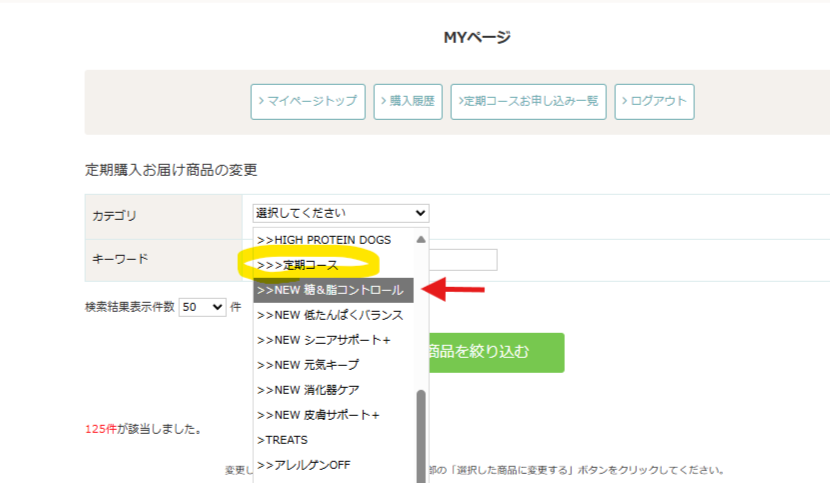Viewport: 830px width, 483px height.
Task: Click the ログアウト button
Action: [654, 101]
